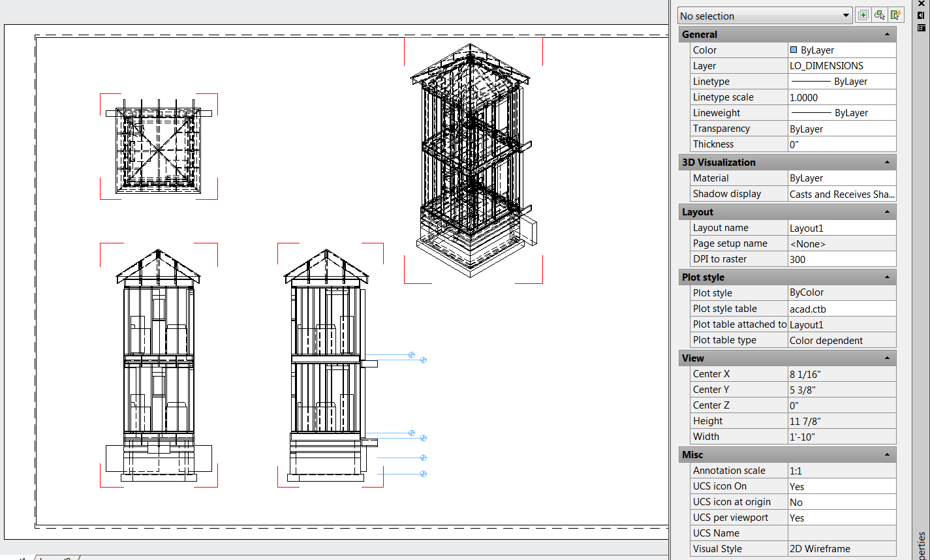Click the Material ByLayer value

coord(842,178)
